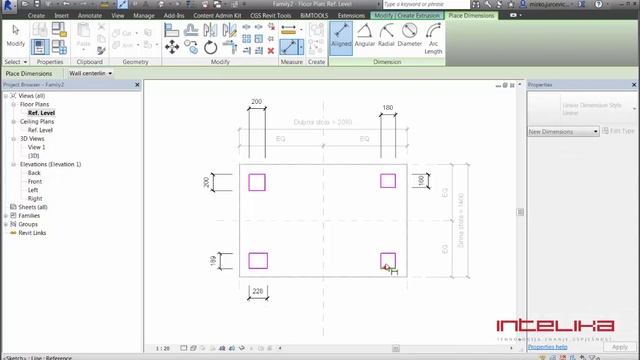The height and width of the screenshot is (360, 640).
Task: Expand the Groups node
Action: (x=6, y=224)
